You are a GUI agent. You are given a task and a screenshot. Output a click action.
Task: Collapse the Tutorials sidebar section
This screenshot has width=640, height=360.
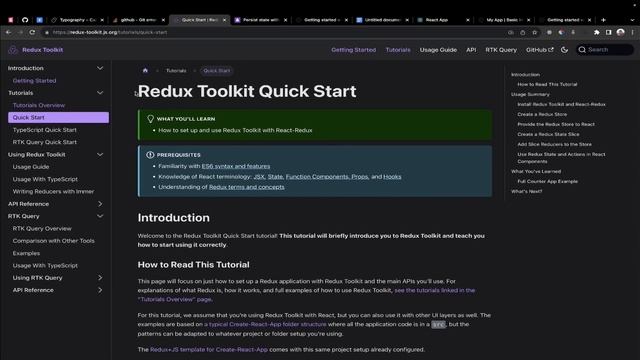point(100,93)
